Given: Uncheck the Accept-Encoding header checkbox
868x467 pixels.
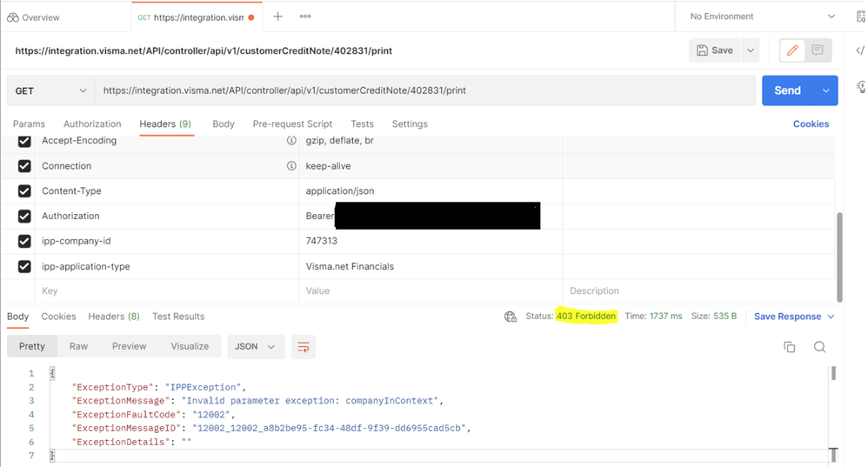Looking at the screenshot, I should tap(24, 141).
